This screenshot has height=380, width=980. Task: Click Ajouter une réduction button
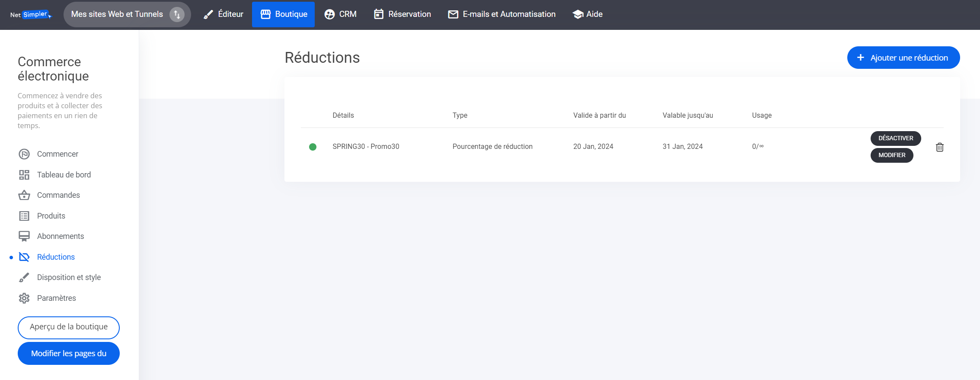pos(903,58)
